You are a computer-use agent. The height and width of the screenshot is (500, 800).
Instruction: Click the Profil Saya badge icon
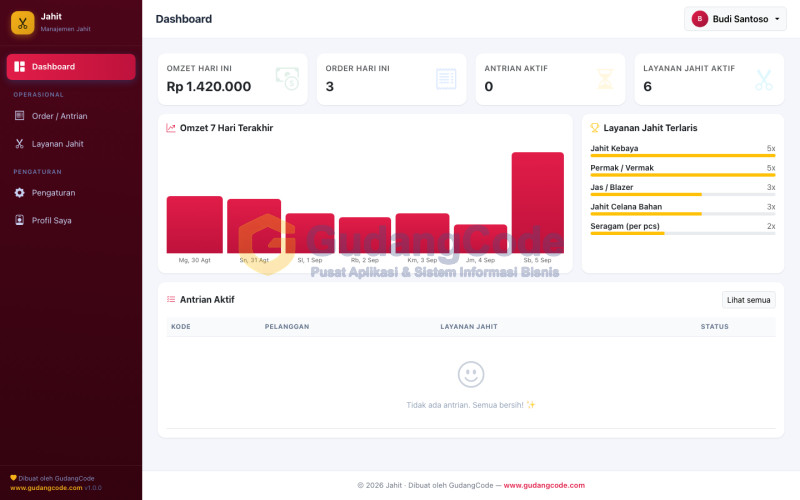(x=19, y=220)
